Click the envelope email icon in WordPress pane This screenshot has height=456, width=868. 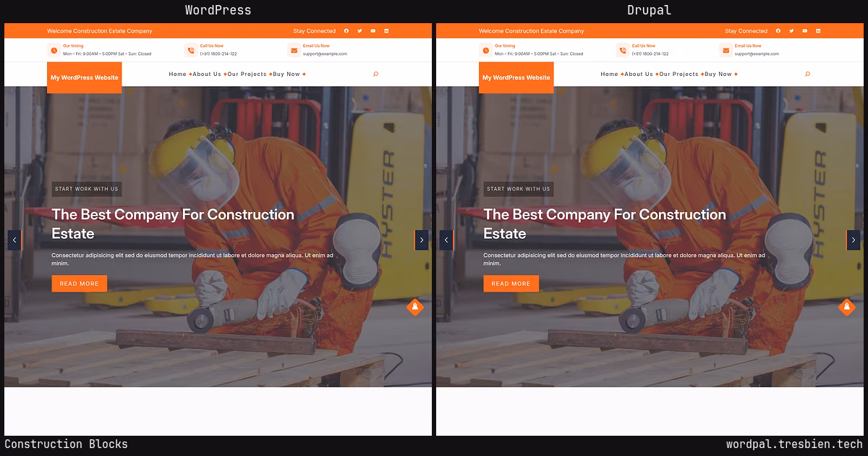pos(294,50)
